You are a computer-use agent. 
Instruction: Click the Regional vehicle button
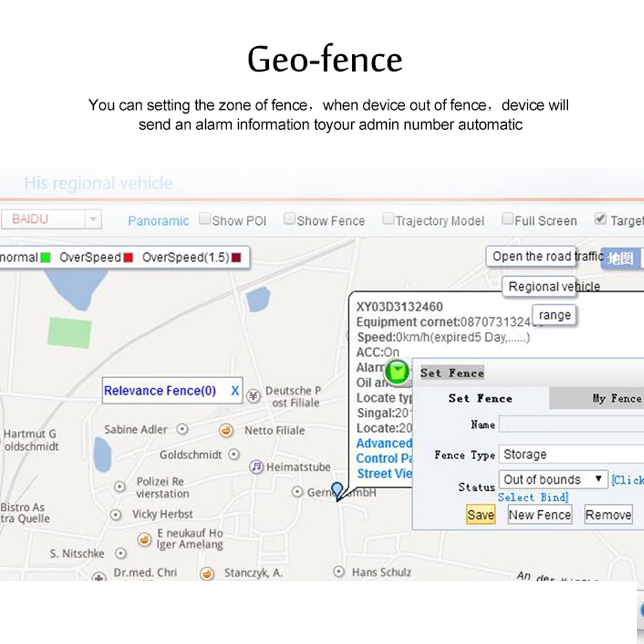click(539, 286)
